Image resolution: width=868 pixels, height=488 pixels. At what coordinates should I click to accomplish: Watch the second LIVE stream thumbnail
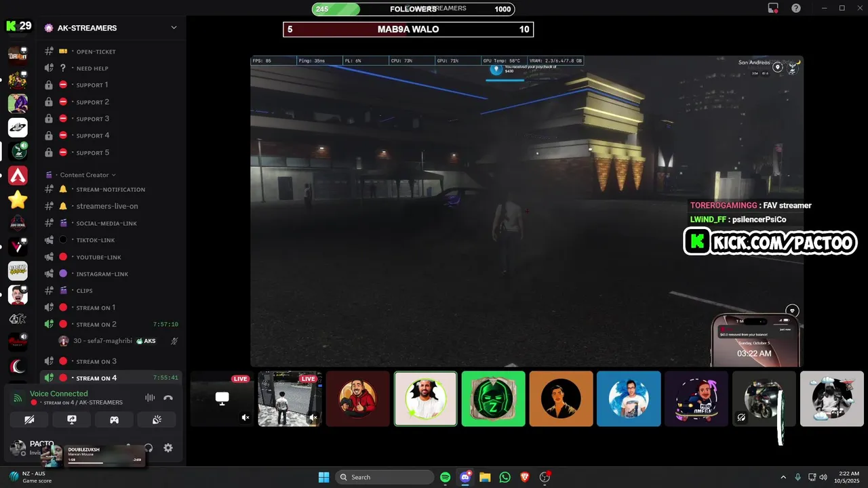(x=290, y=399)
